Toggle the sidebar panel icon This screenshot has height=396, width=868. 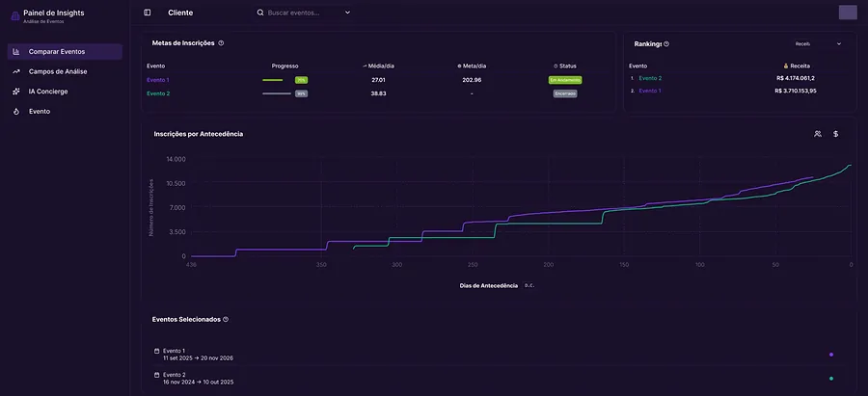(x=147, y=13)
